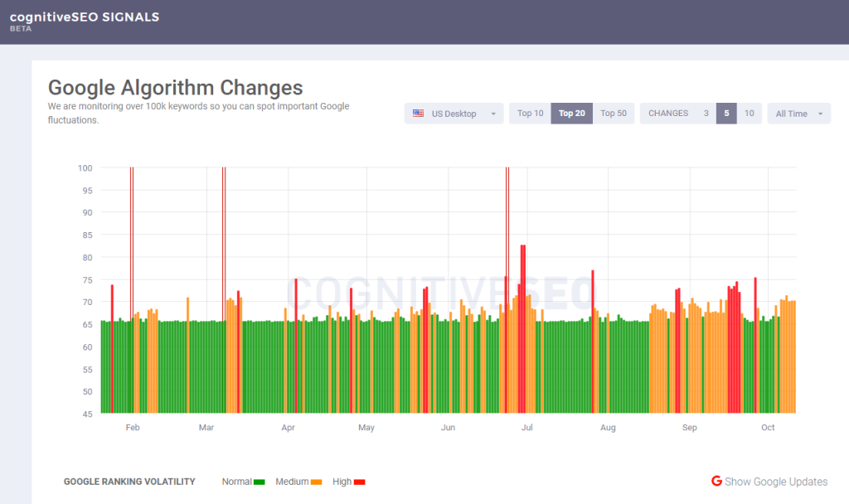Viewport: 849px width, 504px height.
Task: Click the red bar just before Oct
Action: point(755,346)
